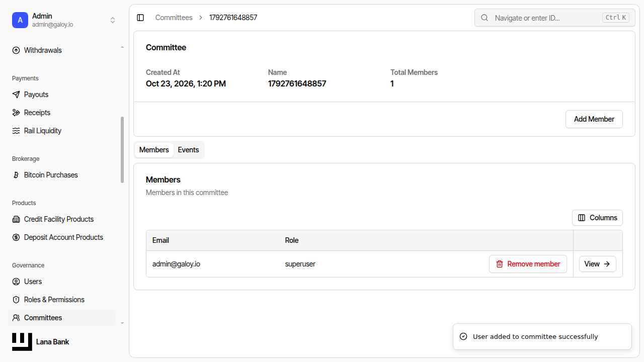
Task: Open the Columns visibility dropdown
Action: pos(597,218)
